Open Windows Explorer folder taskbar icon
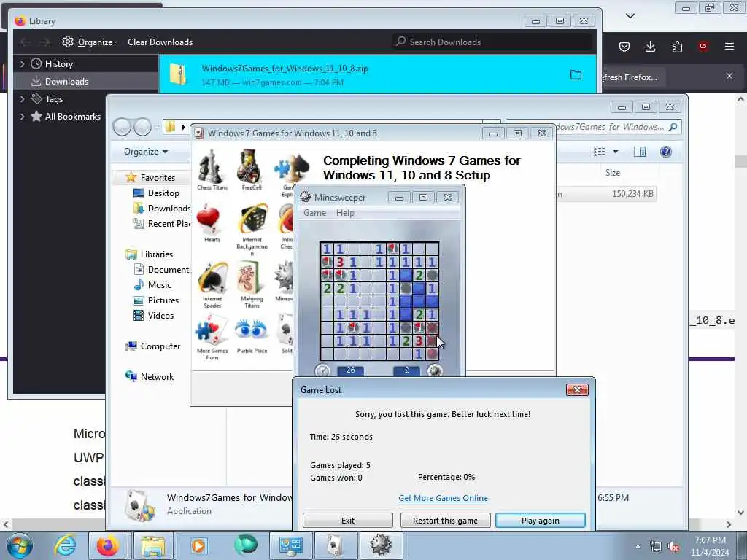The image size is (747, 560). click(x=152, y=545)
